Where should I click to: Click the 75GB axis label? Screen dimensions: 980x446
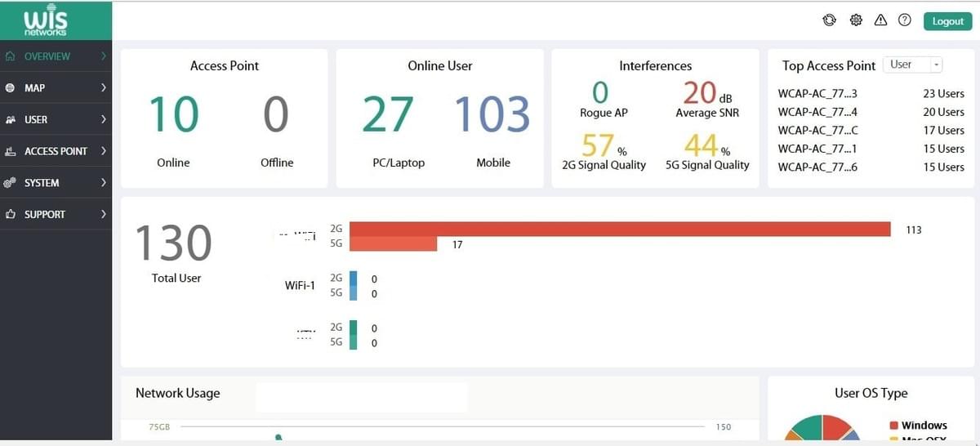[x=159, y=427]
